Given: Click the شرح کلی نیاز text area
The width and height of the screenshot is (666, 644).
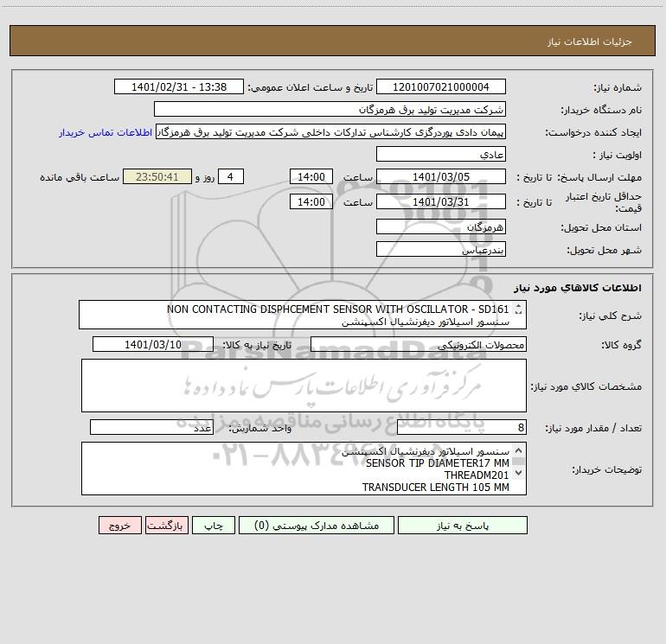Looking at the screenshot, I should coord(303,315).
